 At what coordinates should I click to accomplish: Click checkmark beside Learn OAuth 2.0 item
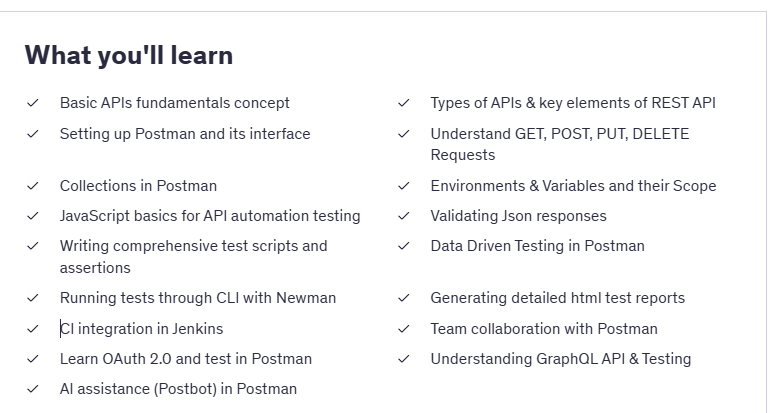click(x=33, y=359)
